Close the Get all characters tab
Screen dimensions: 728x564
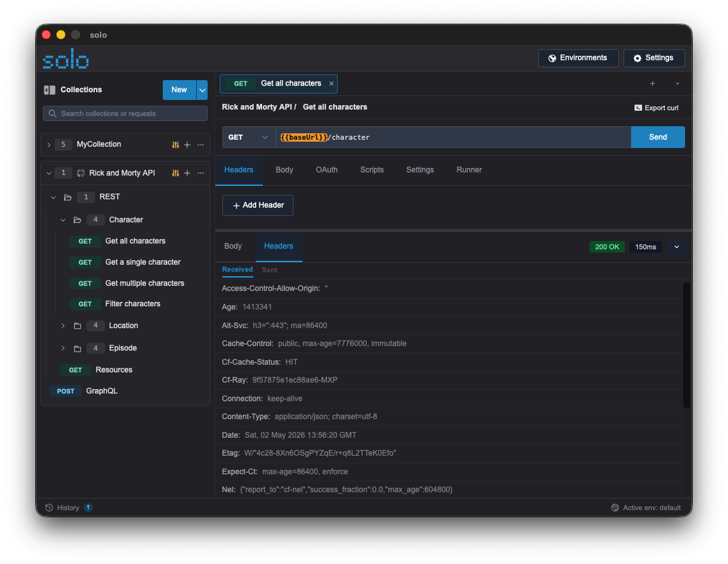coord(331,83)
